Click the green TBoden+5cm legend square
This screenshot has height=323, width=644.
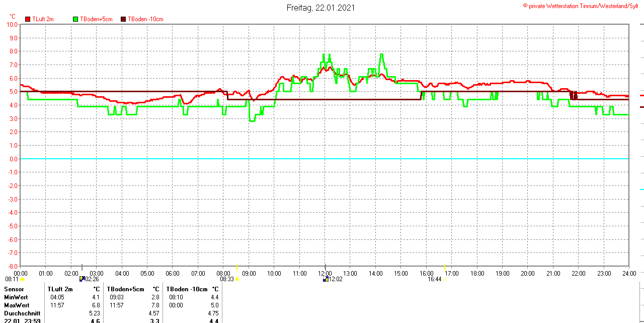pos(76,19)
